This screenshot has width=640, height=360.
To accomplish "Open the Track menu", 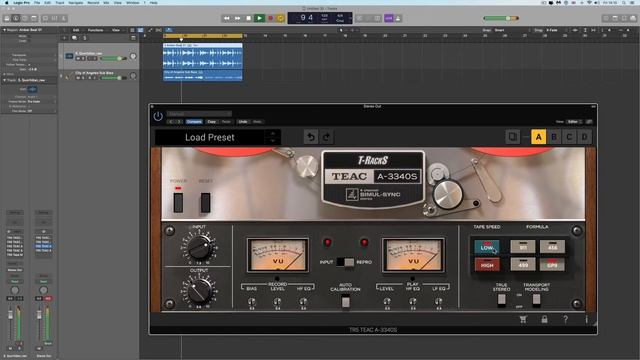I will [x=60, y=2].
